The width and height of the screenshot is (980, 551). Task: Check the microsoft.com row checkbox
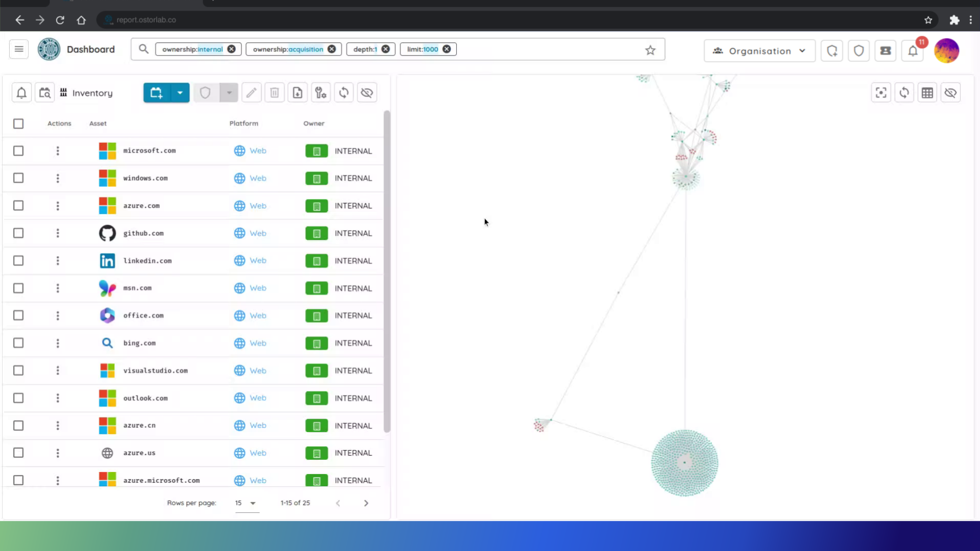tap(18, 151)
